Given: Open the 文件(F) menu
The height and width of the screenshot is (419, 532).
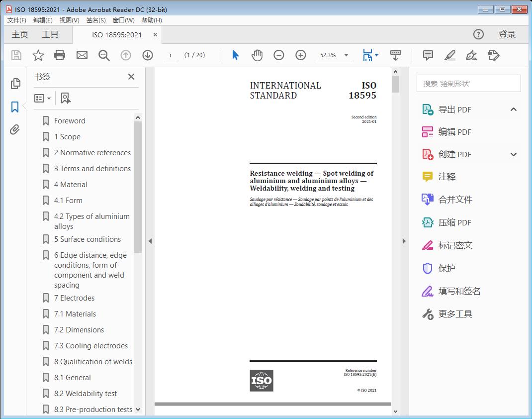Looking at the screenshot, I should pos(16,20).
